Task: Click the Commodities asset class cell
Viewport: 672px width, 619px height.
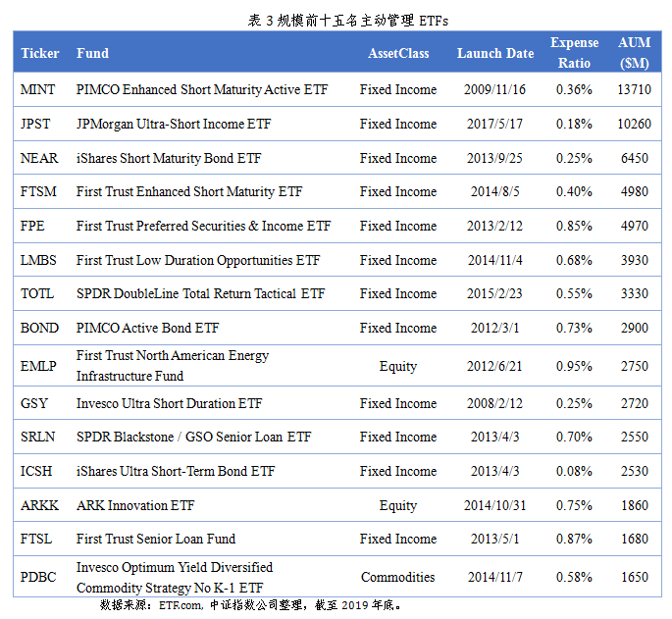Action: tap(398, 577)
